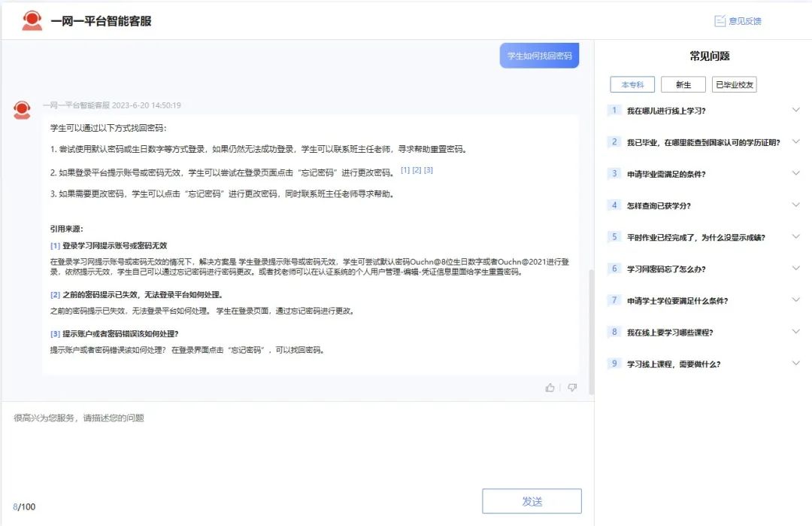Click the customer service robot logo in header
This screenshot has width=812, height=526.
(x=32, y=21)
